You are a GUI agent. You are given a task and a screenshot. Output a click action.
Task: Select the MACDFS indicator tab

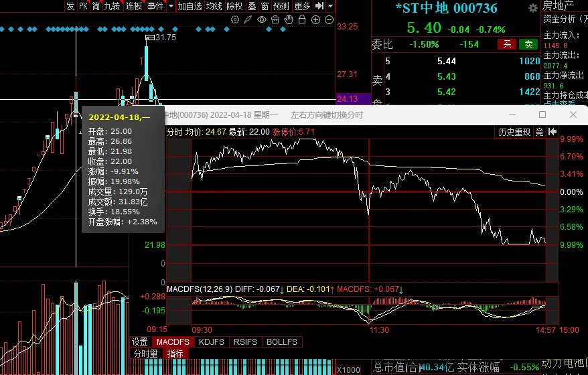(x=173, y=342)
